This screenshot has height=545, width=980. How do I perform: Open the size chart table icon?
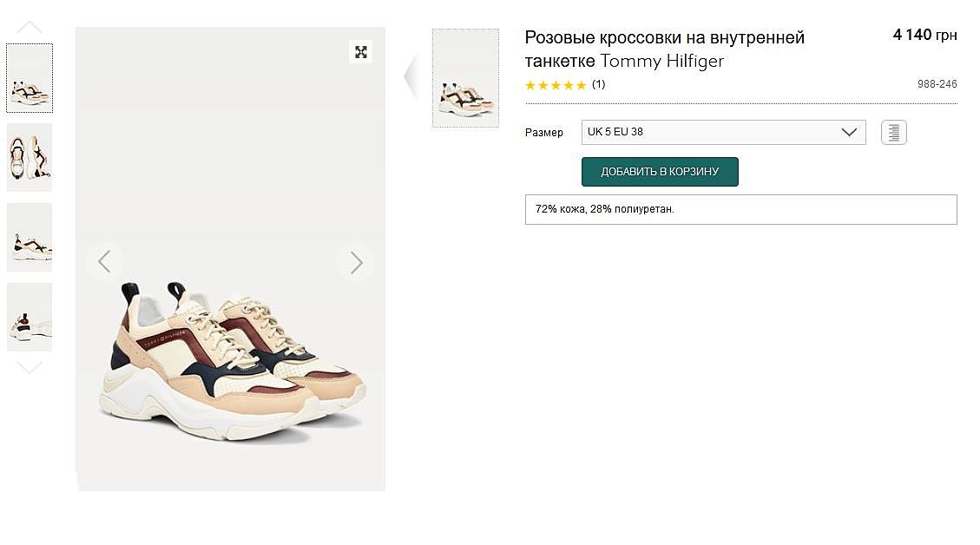[893, 133]
